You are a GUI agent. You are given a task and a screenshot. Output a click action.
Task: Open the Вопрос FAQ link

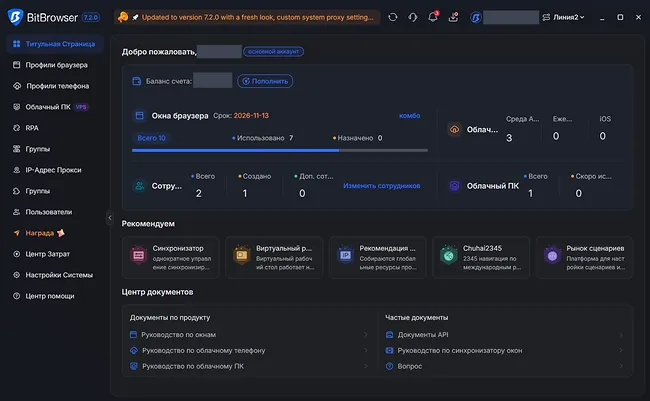click(410, 366)
